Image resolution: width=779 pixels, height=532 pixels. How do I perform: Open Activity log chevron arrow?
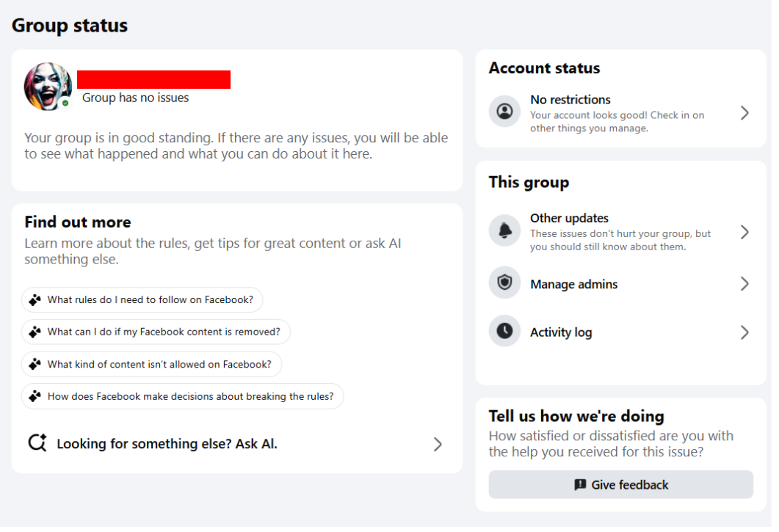tap(744, 332)
